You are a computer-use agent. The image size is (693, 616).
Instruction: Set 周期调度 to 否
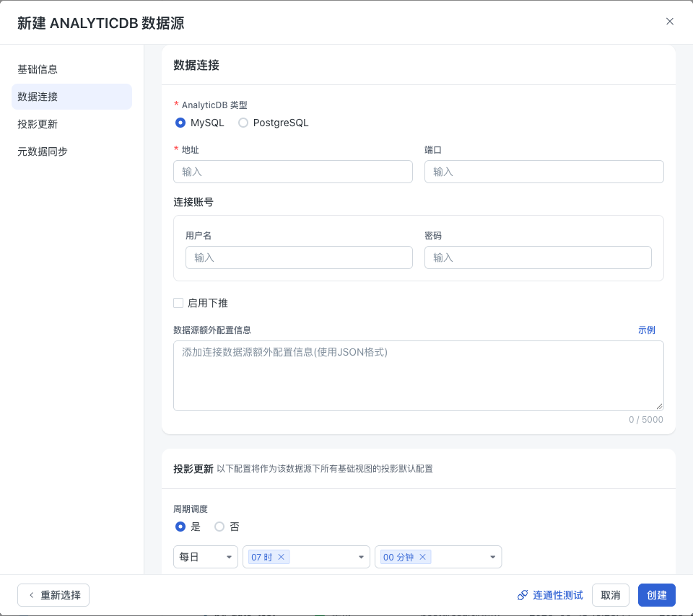219,527
